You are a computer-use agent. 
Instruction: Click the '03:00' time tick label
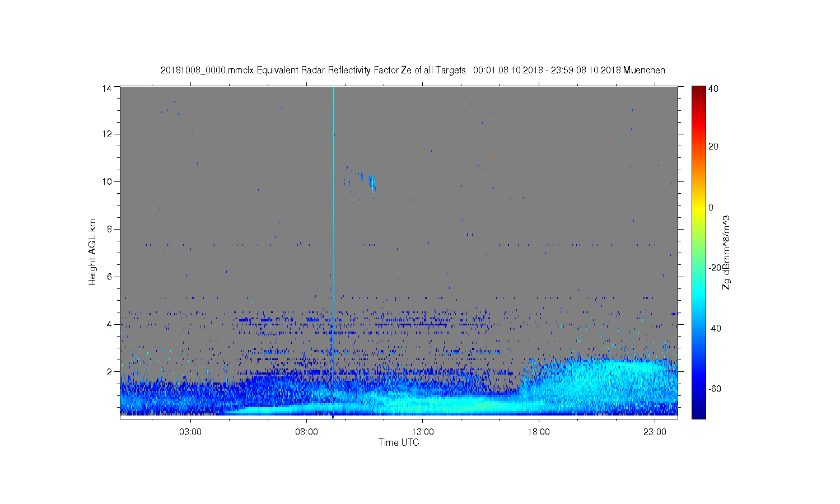(x=190, y=432)
